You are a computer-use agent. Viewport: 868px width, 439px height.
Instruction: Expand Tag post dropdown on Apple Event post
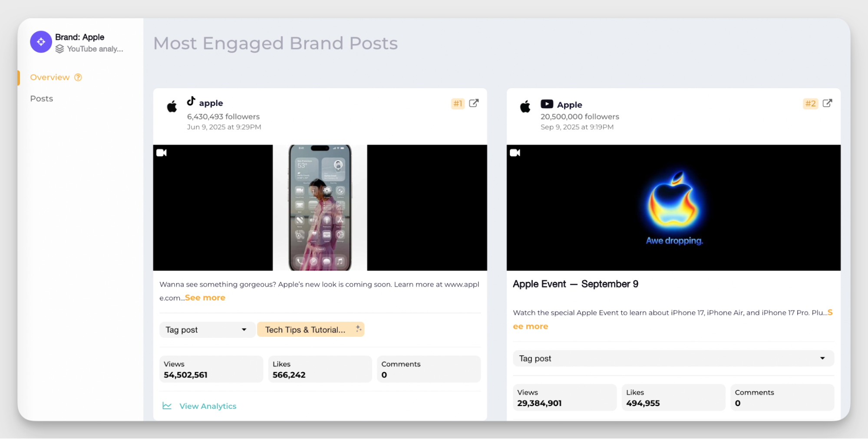tap(673, 358)
